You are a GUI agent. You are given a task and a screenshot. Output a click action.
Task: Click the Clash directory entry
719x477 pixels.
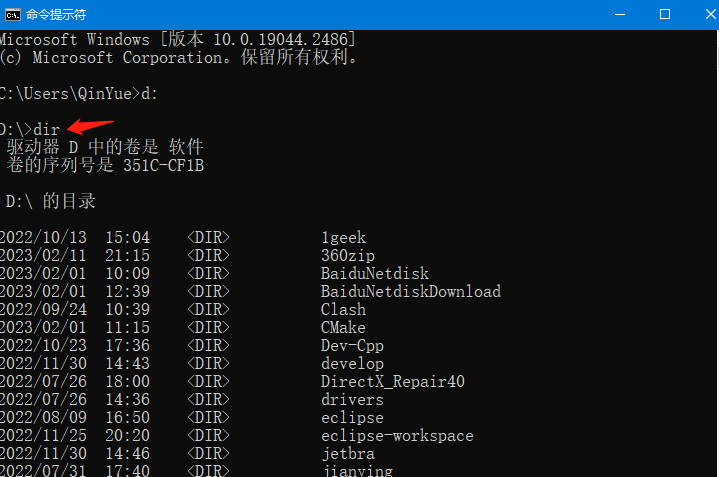pos(343,310)
